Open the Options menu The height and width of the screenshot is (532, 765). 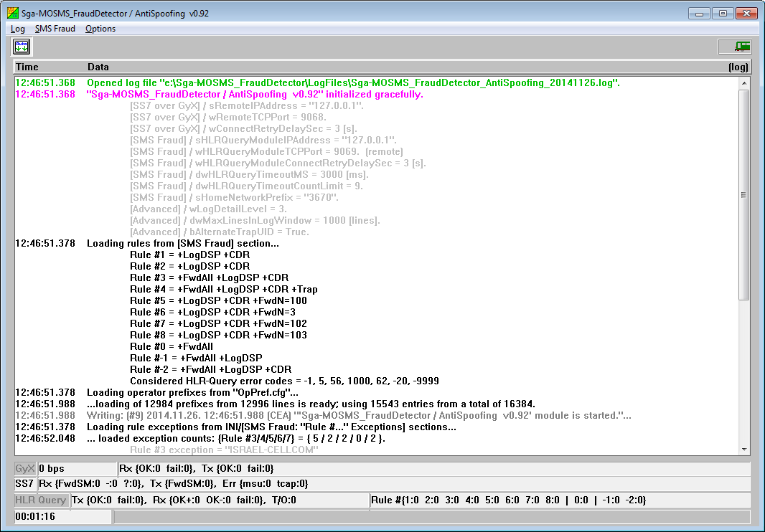tap(100, 28)
